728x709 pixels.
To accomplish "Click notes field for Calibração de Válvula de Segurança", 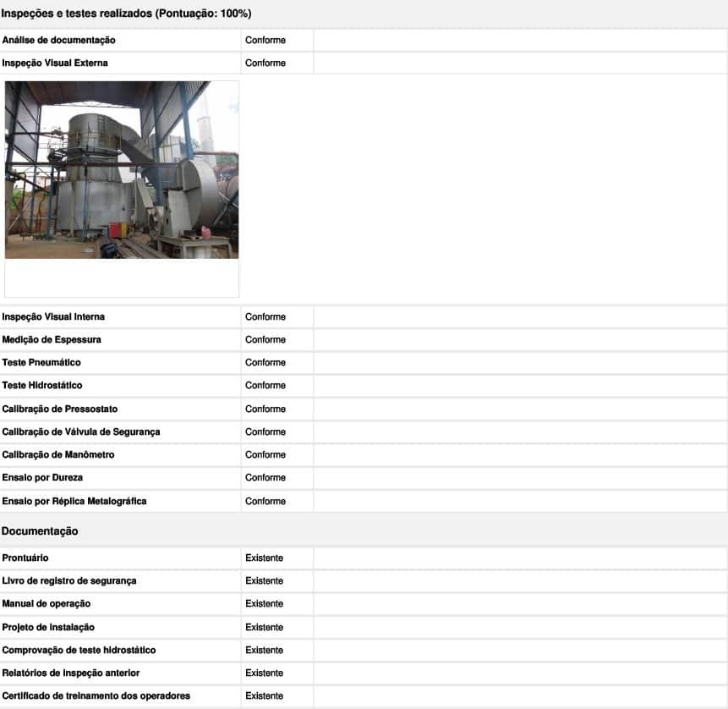I will tap(519, 431).
